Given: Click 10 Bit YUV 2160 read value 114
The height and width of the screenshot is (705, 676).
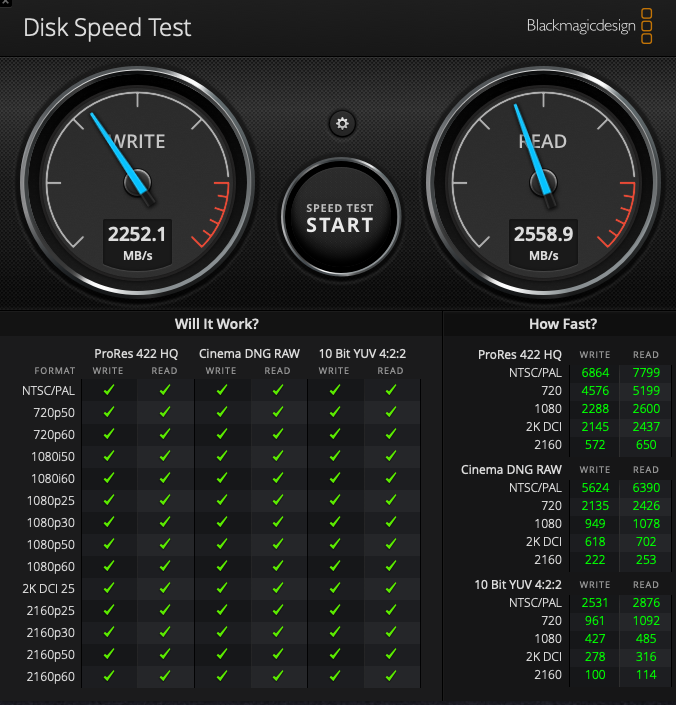Looking at the screenshot, I should pyautogui.click(x=646, y=675).
